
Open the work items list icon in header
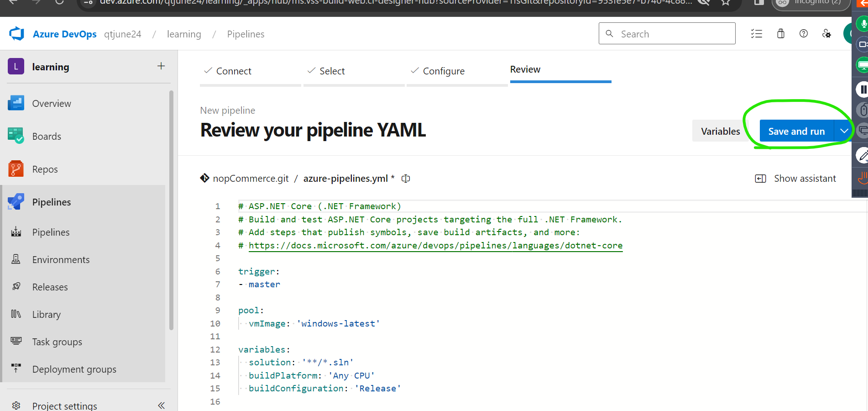pos(757,33)
